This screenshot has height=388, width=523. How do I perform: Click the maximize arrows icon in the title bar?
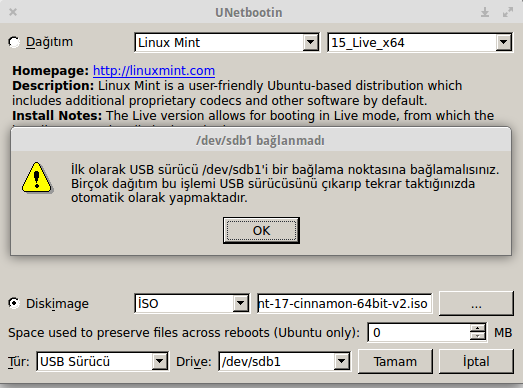tap(508, 13)
